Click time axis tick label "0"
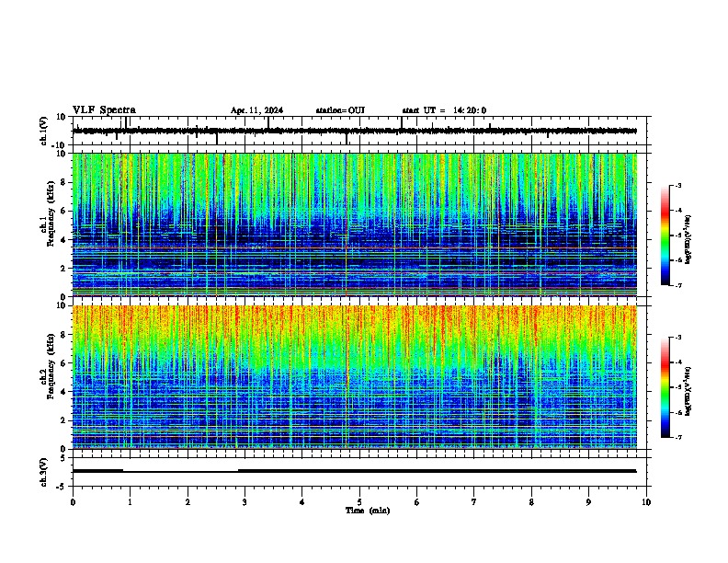 tap(73, 502)
